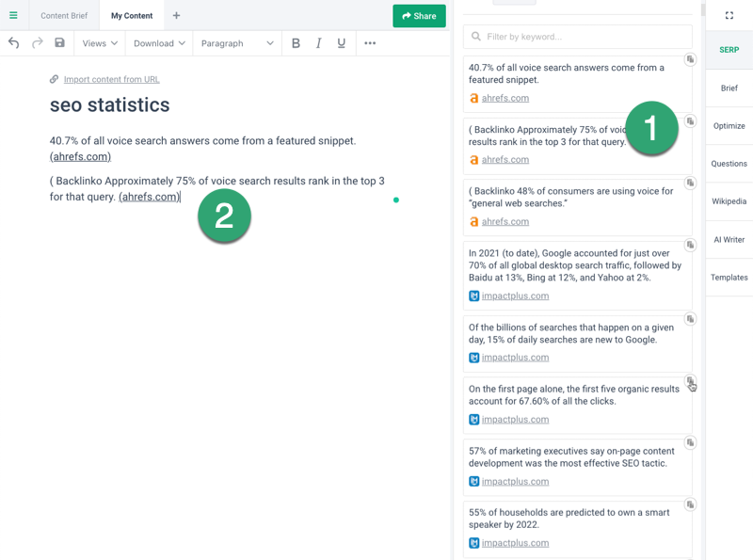This screenshot has height=560, width=753.
Task: Click Import content from URL link
Action: pyautogui.click(x=111, y=79)
